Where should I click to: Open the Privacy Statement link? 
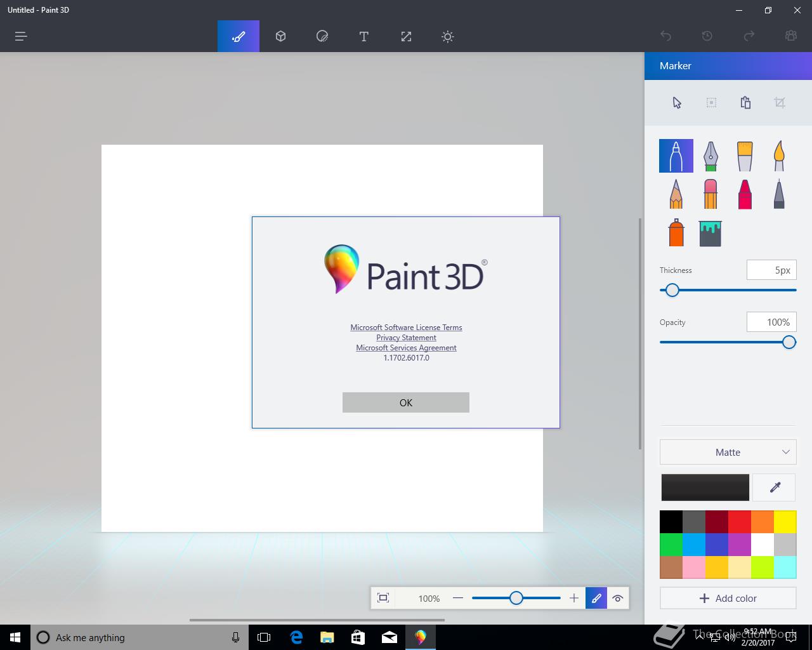point(406,338)
